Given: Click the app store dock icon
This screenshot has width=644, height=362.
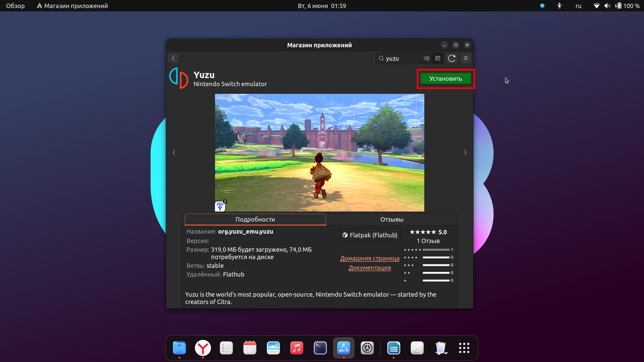Looking at the screenshot, I should pos(344,348).
